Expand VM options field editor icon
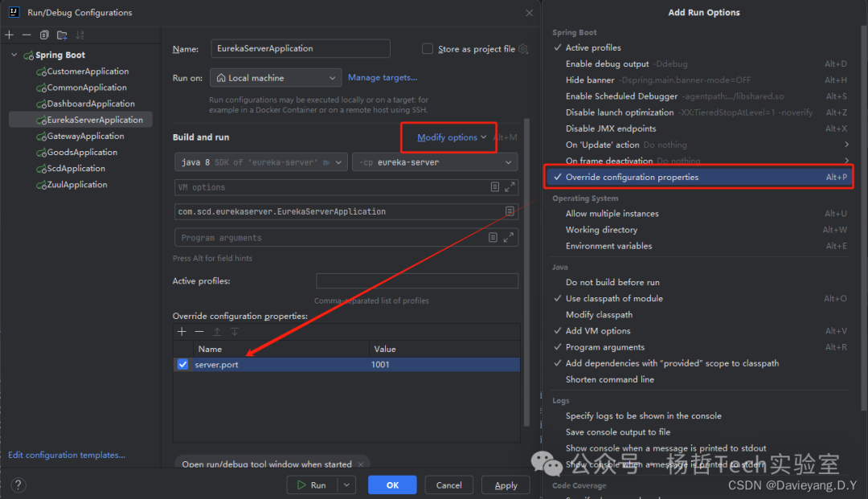 tap(510, 187)
